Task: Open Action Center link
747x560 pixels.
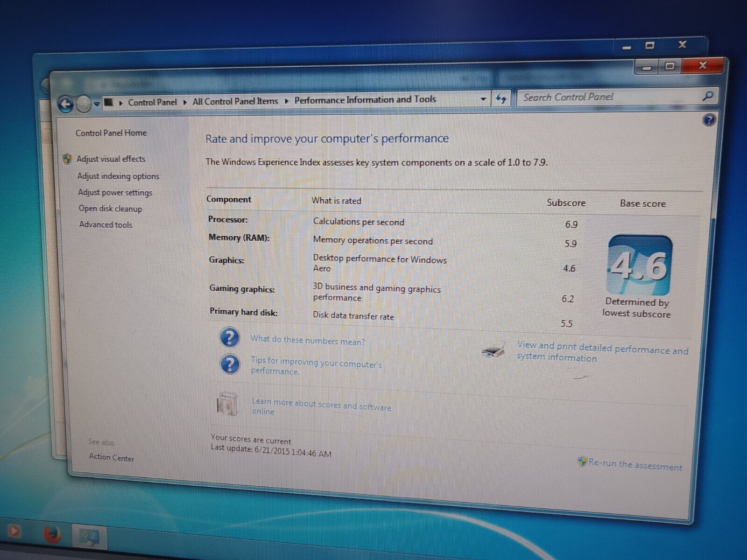Action: click(x=112, y=457)
